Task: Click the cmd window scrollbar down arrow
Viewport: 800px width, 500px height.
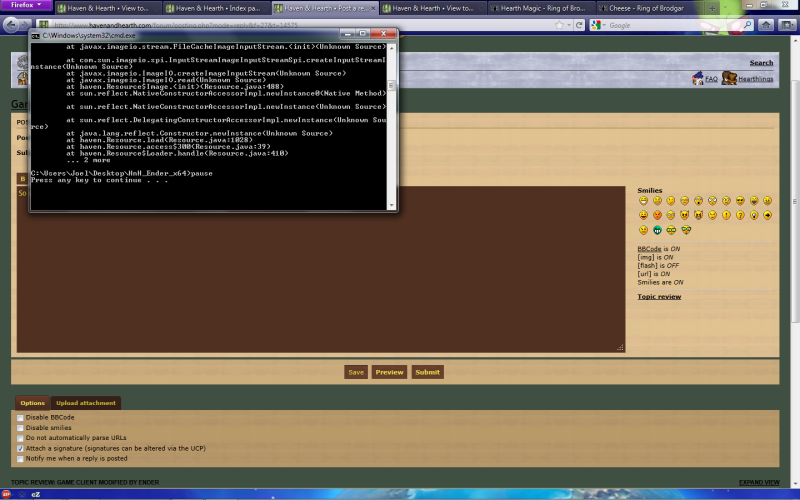Action: pos(391,205)
